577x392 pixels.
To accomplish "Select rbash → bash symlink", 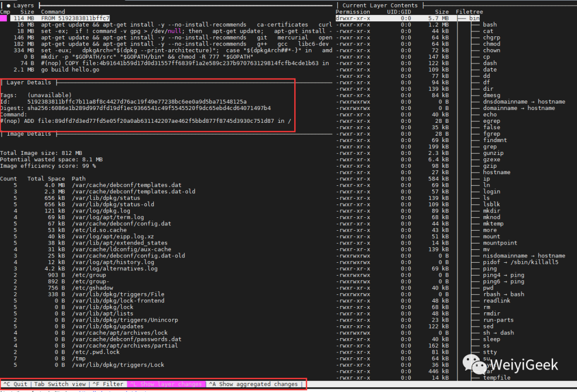I will click(x=503, y=294).
